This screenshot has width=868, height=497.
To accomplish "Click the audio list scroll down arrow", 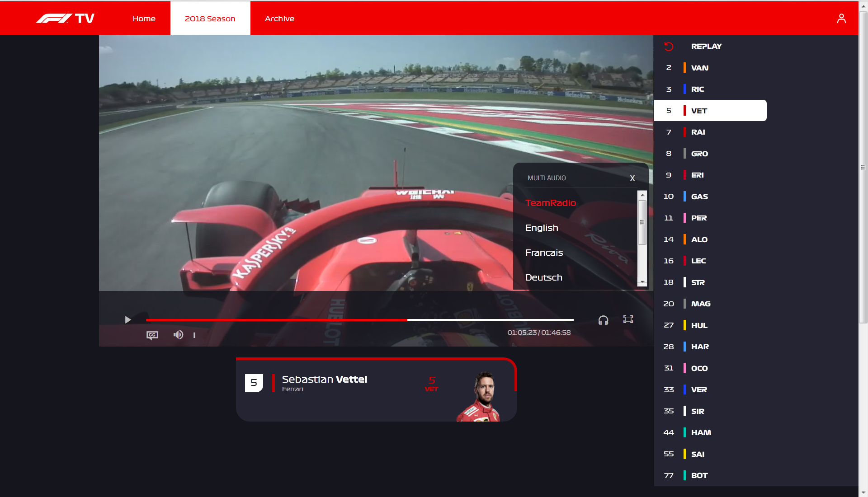I will point(642,282).
